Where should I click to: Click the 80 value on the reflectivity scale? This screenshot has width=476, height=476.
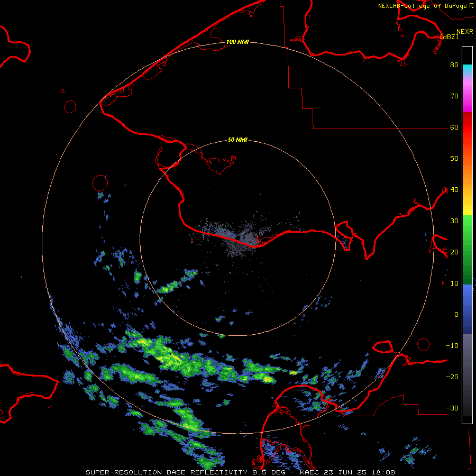(x=454, y=65)
